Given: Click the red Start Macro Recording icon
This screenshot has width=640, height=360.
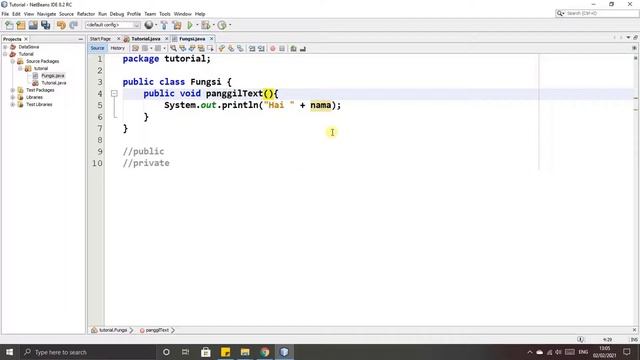Looking at the screenshot, I should (x=273, y=49).
